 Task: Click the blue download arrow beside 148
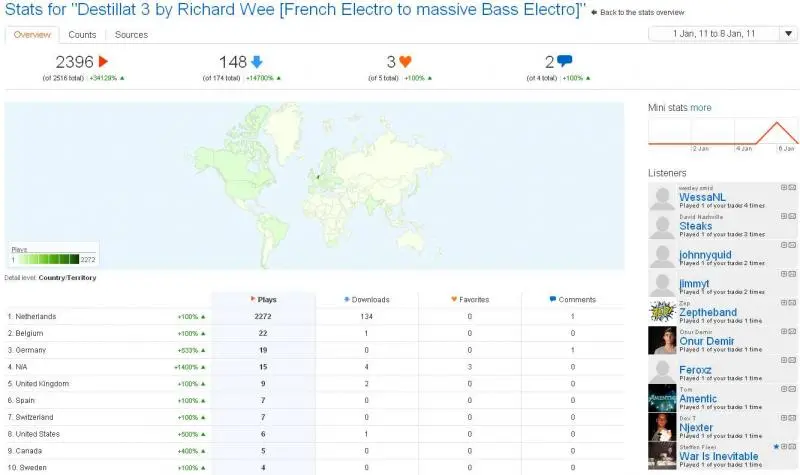pyautogui.click(x=256, y=62)
